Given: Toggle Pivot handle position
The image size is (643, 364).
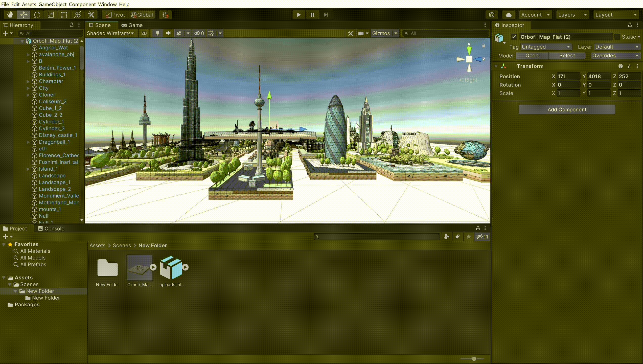Looking at the screenshot, I should pos(115,15).
